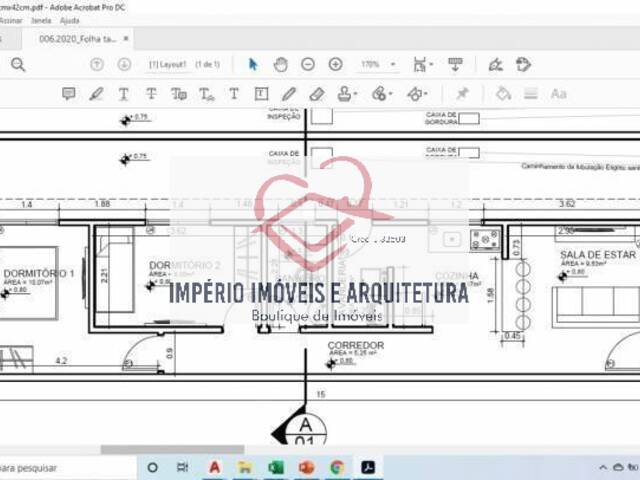This screenshot has width=640, height=480.
Task: Click the horizontal scrollbar thumb
Action: 172,449
